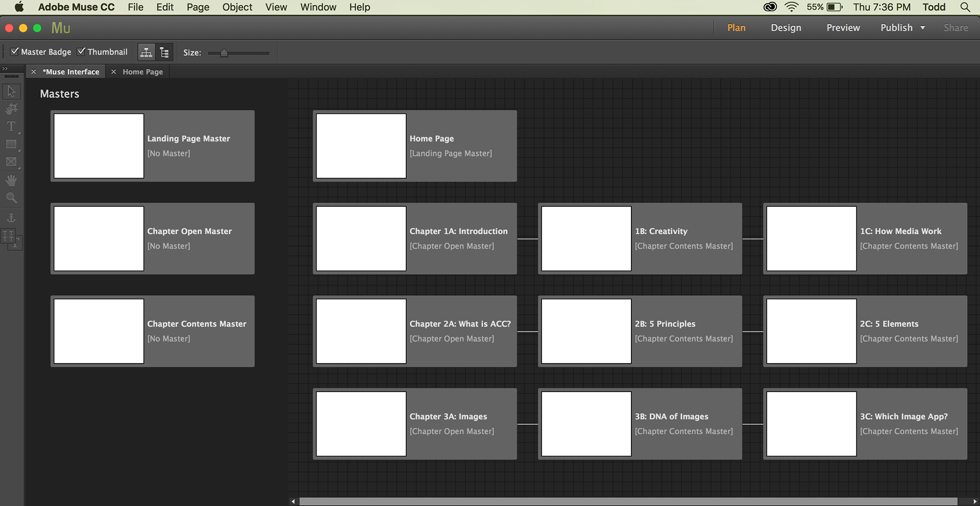Select the Text Frame threading tool
The width and height of the screenshot is (980, 506).
pyautogui.click(x=11, y=238)
